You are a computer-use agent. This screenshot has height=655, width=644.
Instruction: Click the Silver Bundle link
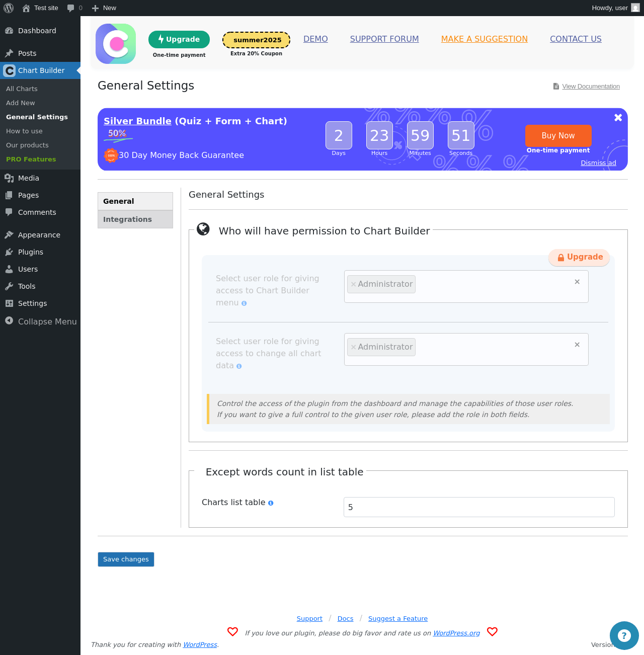point(137,121)
